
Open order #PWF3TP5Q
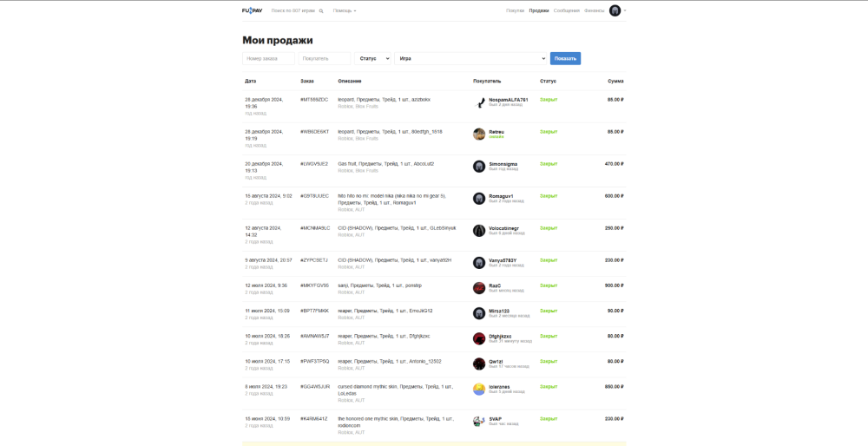click(314, 361)
